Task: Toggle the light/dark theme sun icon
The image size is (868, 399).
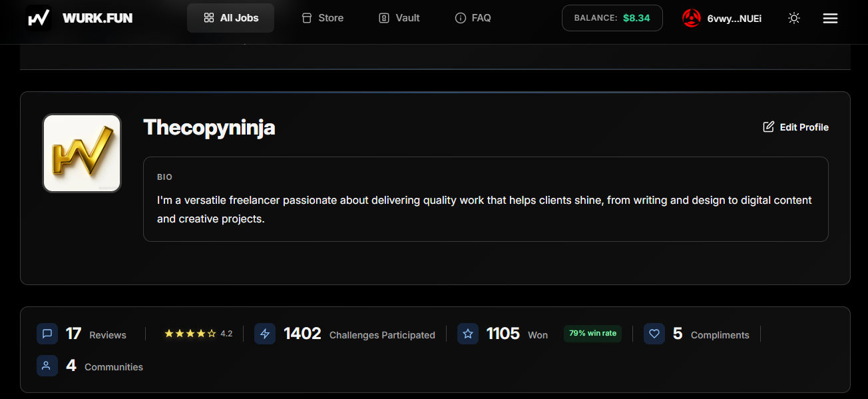Action: [x=793, y=19]
